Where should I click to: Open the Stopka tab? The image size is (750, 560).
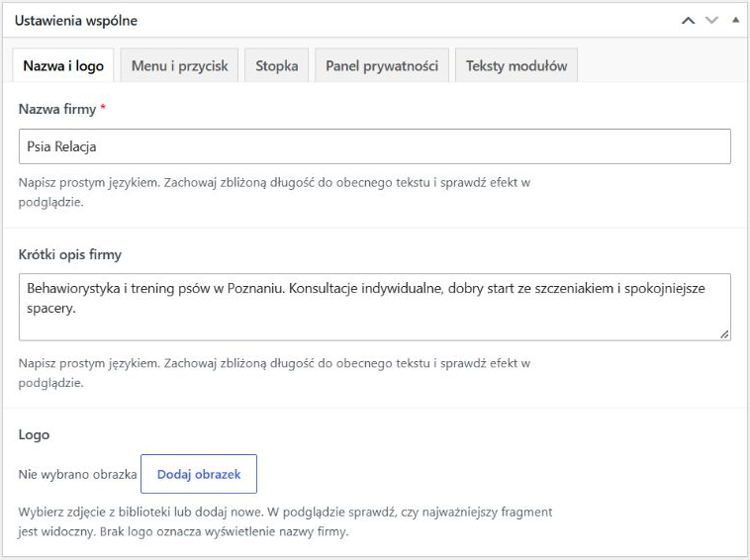[276, 65]
